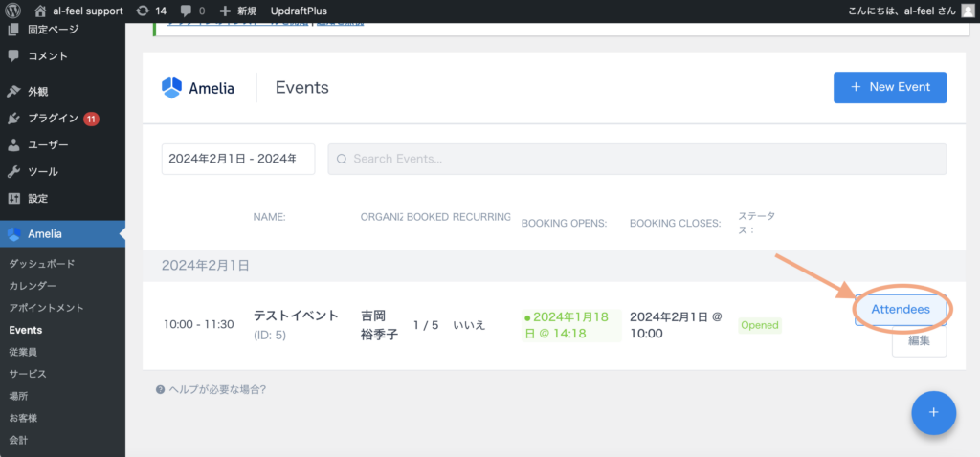Open comments bubble in admin bar
Image resolution: width=980 pixels, height=457 pixels.
(x=187, y=11)
